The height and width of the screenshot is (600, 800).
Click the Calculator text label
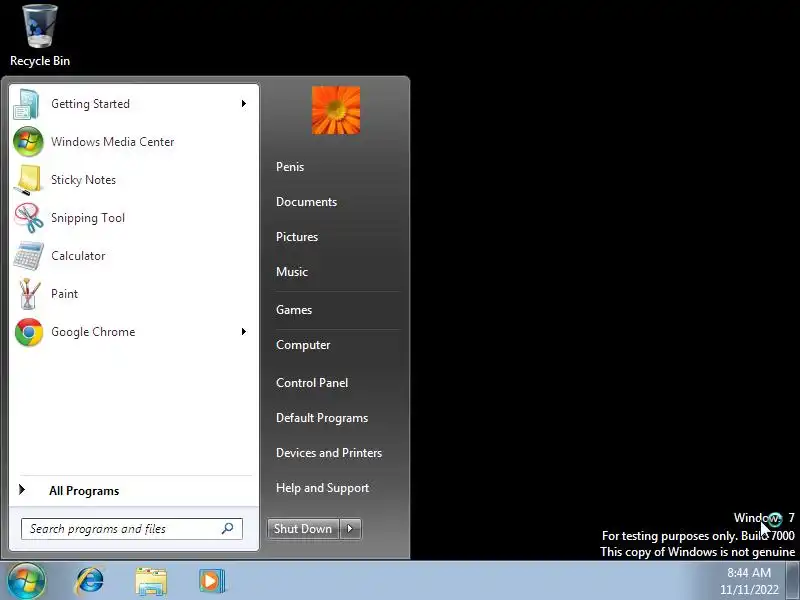[78, 256]
